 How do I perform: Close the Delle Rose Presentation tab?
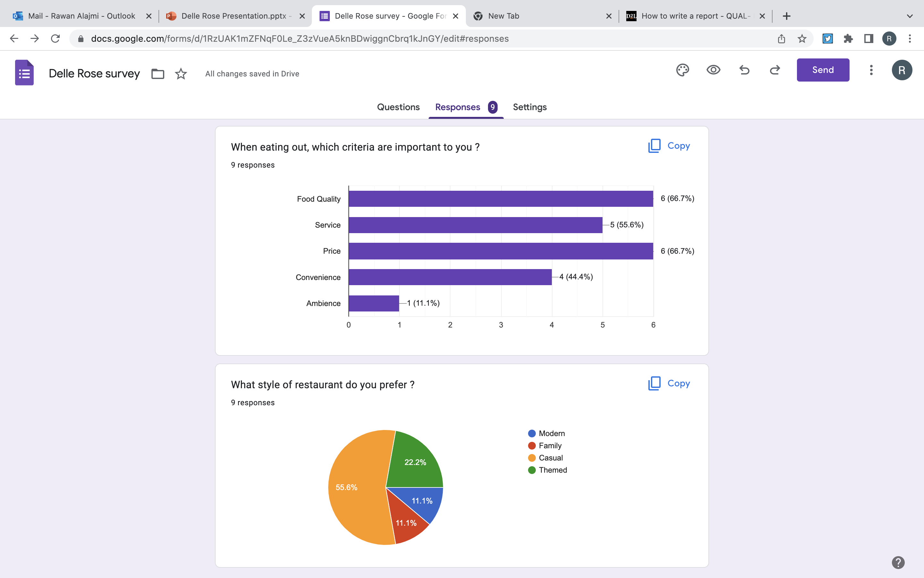point(302,16)
